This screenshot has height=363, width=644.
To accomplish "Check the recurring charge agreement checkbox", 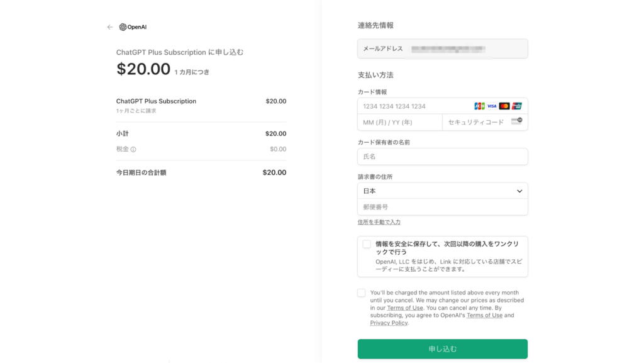I will (362, 293).
